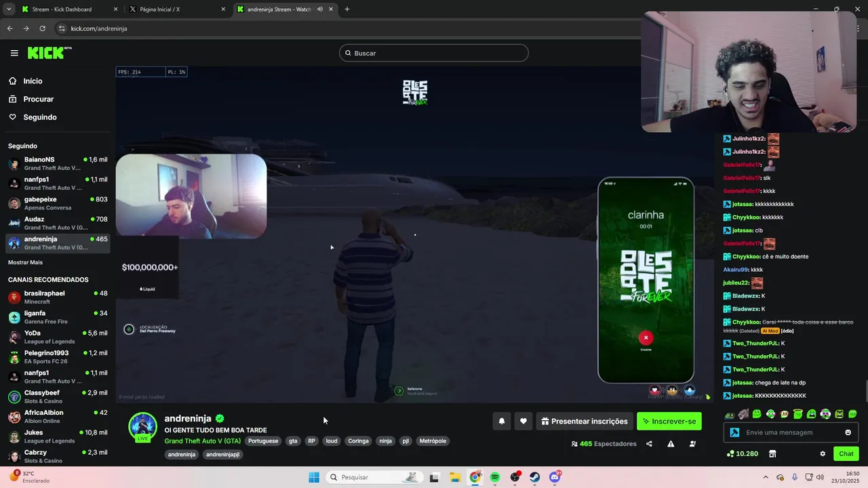This screenshot has height=488, width=868.
Task: Open Cabrzy recommended channel
Action: point(58,456)
